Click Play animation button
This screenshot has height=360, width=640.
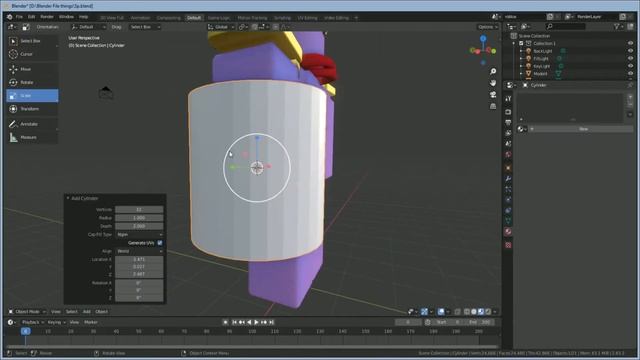[256, 322]
